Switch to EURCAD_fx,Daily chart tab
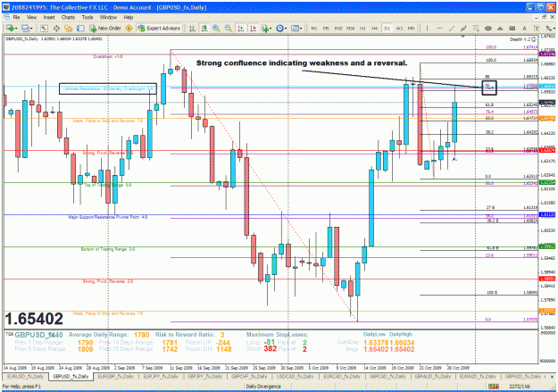Viewport: 558px width, 392px height. click(342, 376)
